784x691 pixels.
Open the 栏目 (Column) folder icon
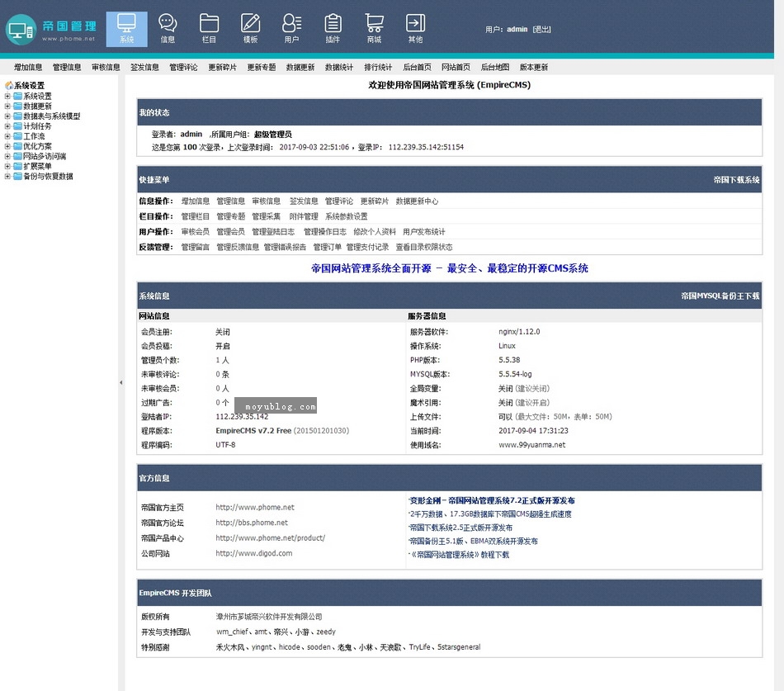pos(209,29)
